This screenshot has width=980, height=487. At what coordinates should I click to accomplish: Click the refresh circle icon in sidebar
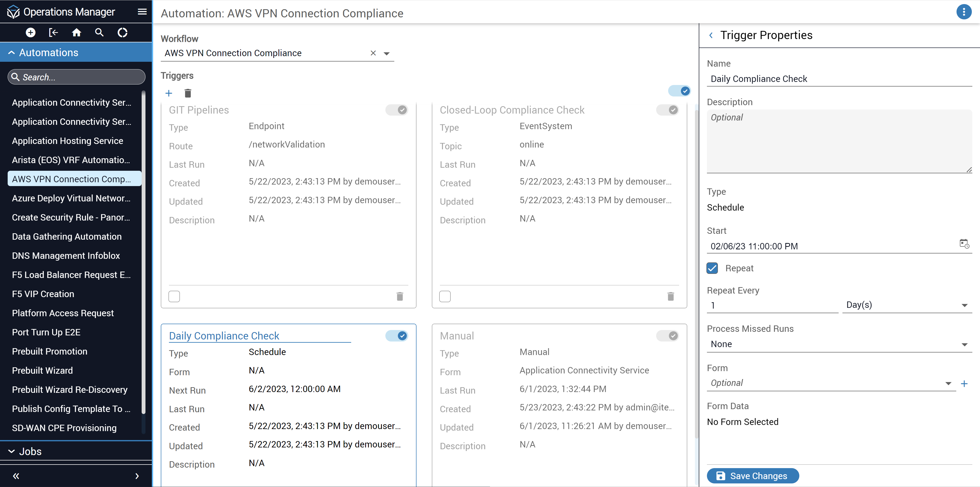point(122,33)
